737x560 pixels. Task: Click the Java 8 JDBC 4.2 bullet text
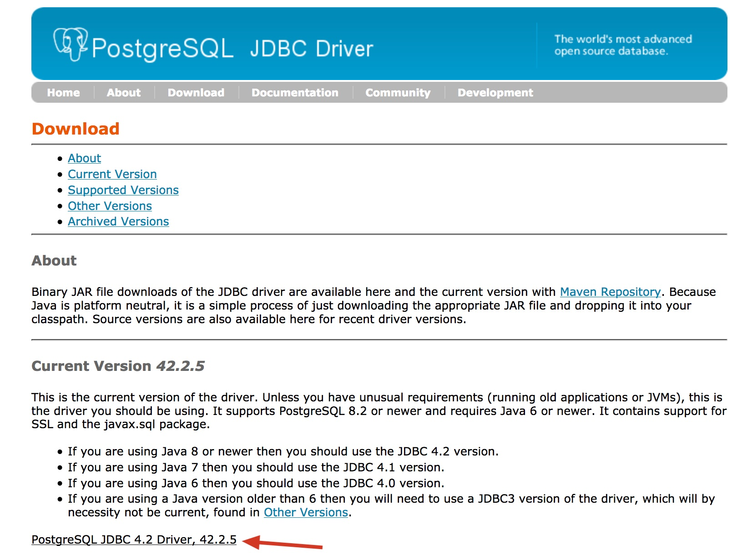283,451
